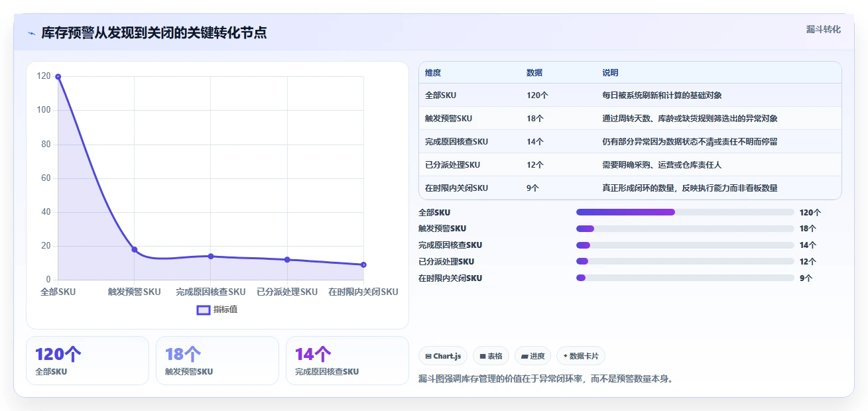Viewport: 868px width, 411px height.
Task: Click the 全部SKU cell in the table
Action: 440,95
